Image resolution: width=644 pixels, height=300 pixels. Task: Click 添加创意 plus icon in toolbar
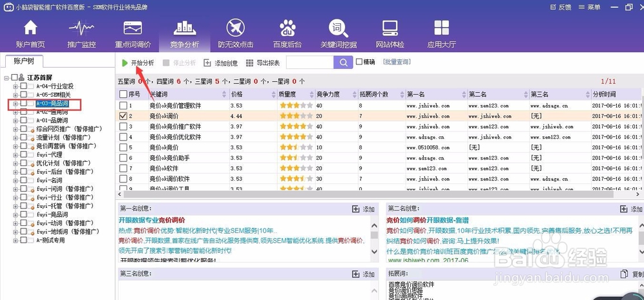[207, 63]
